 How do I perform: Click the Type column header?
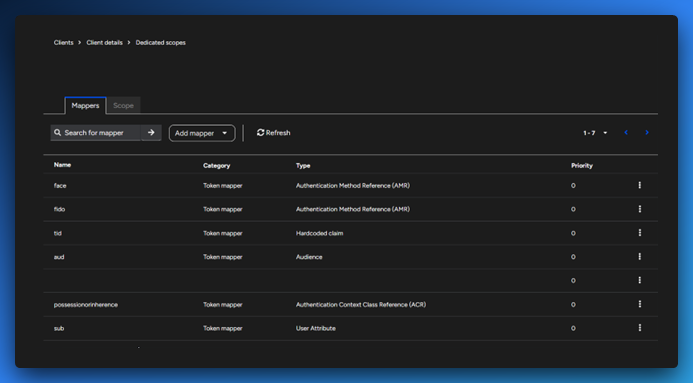(303, 166)
